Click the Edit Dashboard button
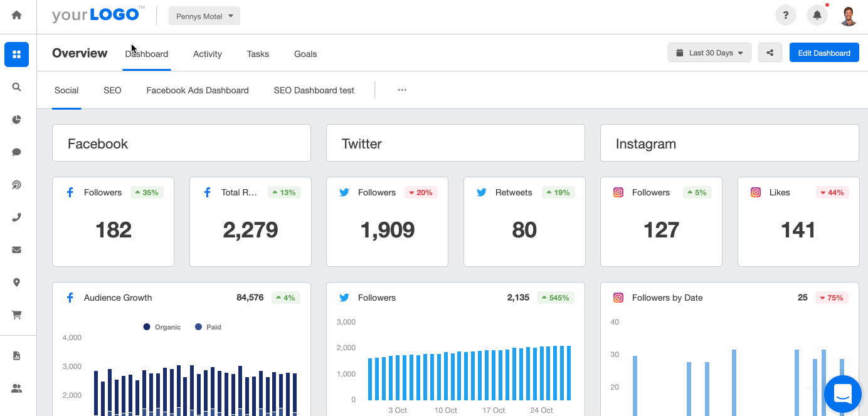This screenshot has width=868, height=416. pos(823,53)
